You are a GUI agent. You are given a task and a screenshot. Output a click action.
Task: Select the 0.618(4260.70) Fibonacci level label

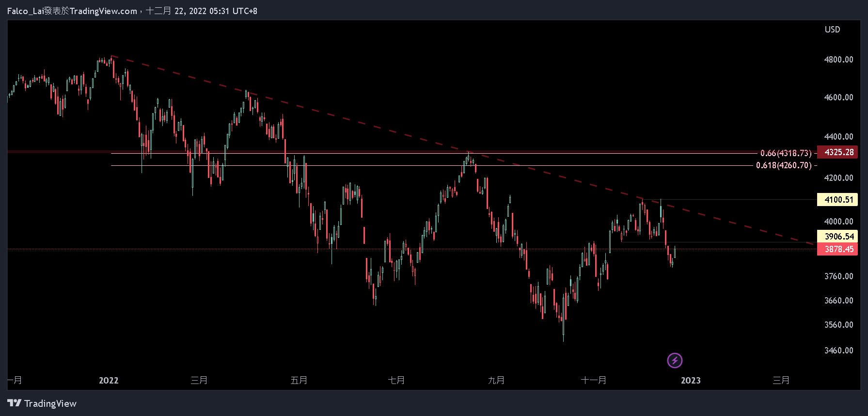point(784,165)
